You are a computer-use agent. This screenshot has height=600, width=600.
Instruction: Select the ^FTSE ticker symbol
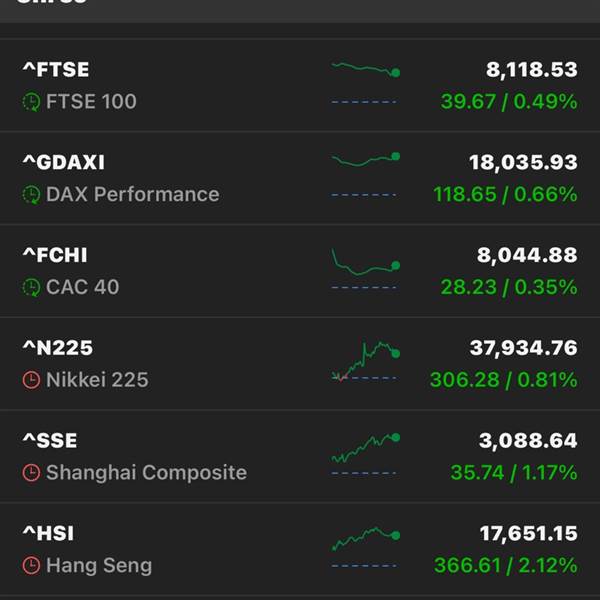(x=56, y=70)
